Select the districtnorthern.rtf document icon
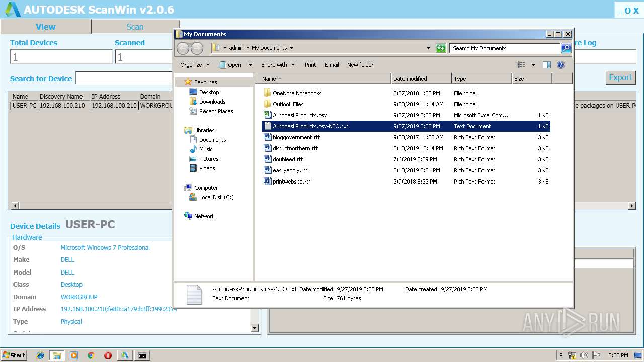 pyautogui.click(x=268, y=148)
